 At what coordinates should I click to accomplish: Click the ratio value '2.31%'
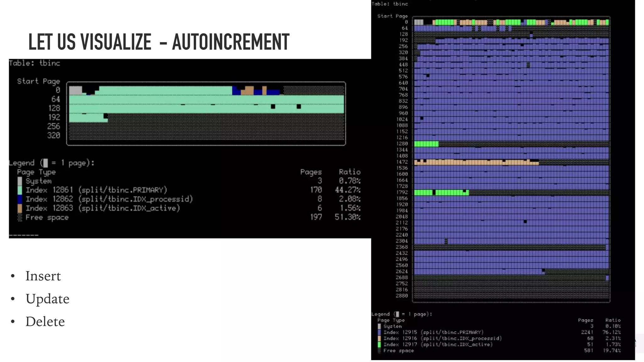[x=613, y=338]
